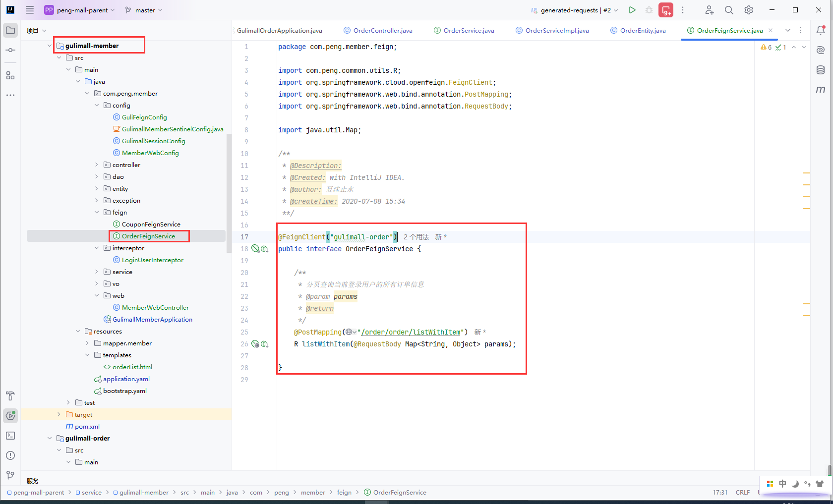Click the /order/order/listWithItem URL link
This screenshot has height=504, width=833.
click(x=411, y=332)
